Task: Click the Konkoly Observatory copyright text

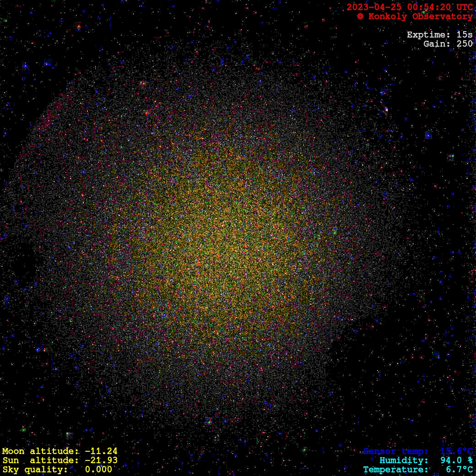Action: pyautogui.click(x=415, y=16)
